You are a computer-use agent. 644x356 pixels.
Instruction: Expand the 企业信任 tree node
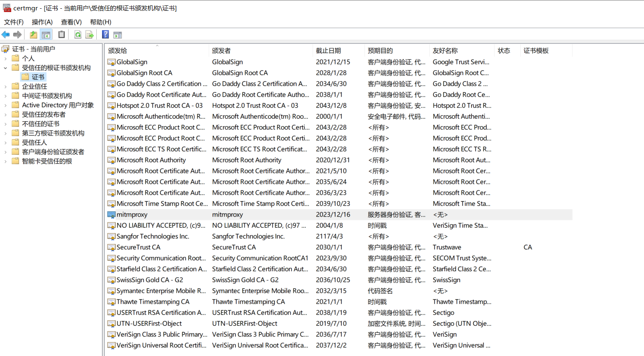(x=5, y=87)
